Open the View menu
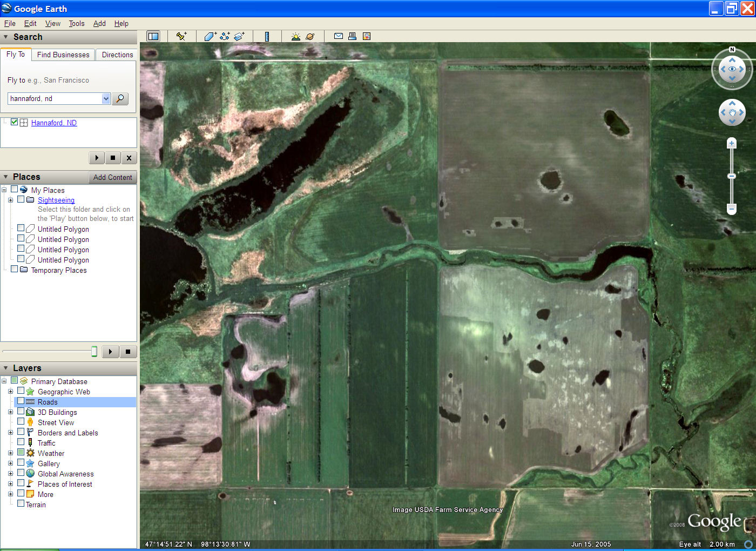This screenshot has height=551, width=756. pos(53,23)
